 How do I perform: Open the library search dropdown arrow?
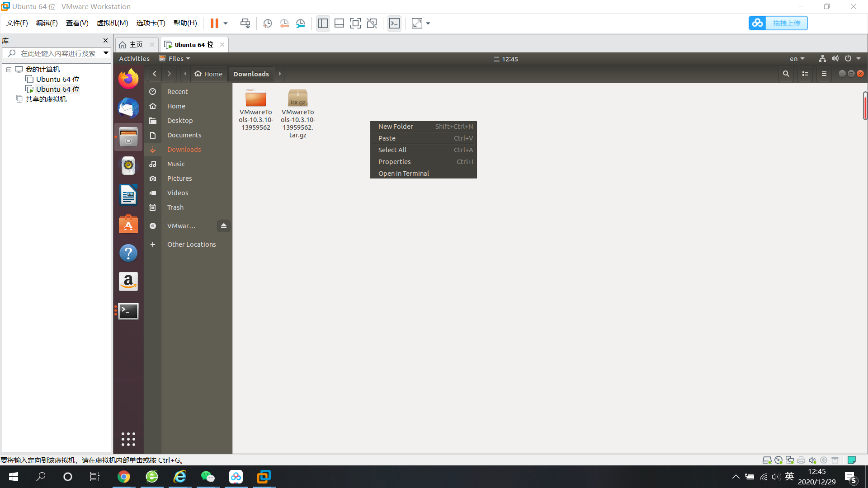(x=106, y=53)
